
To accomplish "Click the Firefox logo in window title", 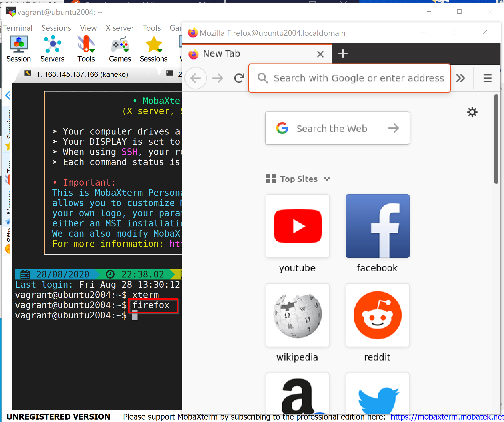I will pos(193,33).
